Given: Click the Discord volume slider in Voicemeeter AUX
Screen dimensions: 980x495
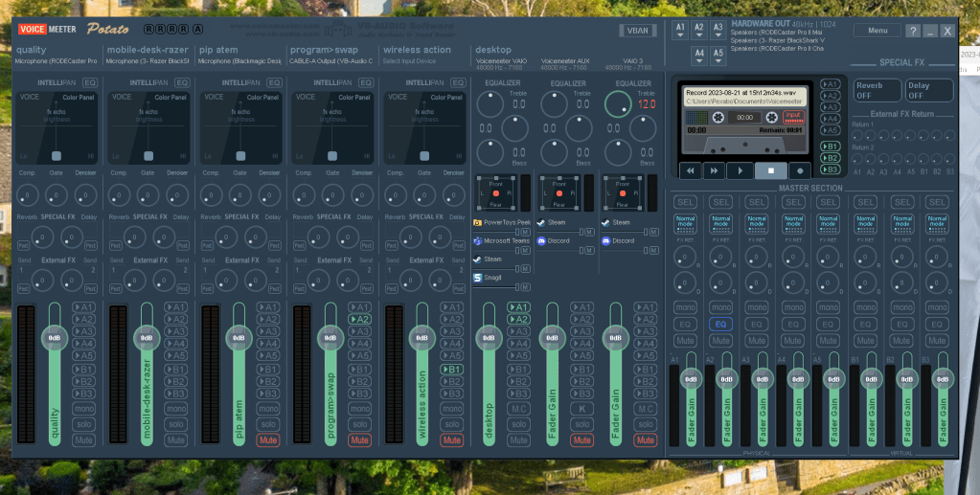Looking at the screenshot, I should tap(558, 250).
